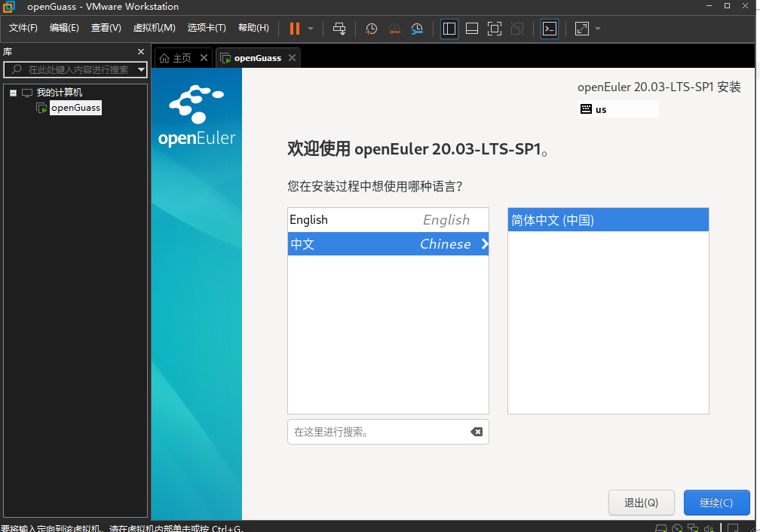The image size is (760, 532).
Task: Maximize the VMware Workstation window
Action: point(727,6)
